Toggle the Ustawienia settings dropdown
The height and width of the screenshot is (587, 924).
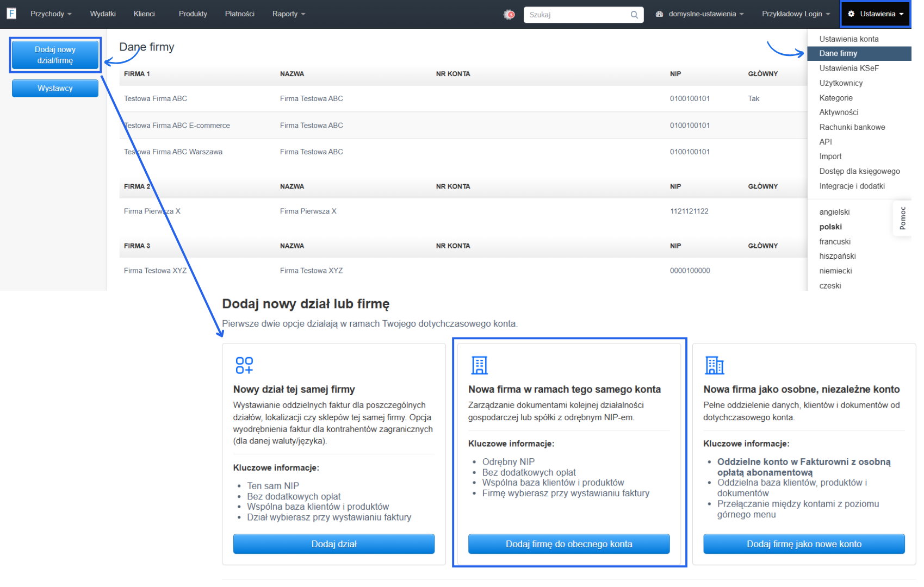[x=876, y=14]
